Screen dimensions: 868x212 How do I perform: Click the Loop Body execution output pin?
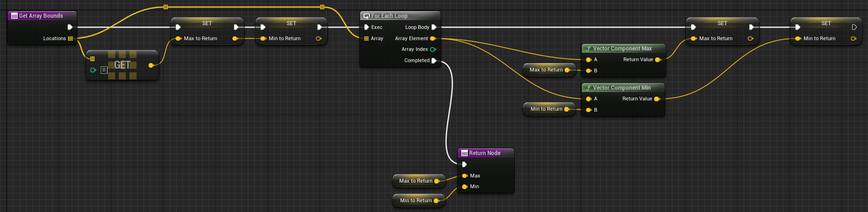pyautogui.click(x=434, y=28)
